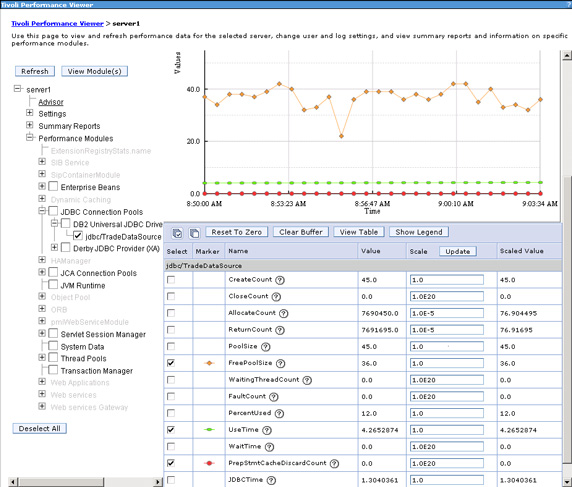Check the CreateCount row checkbox
This screenshot has height=487, width=572.
tap(171, 280)
